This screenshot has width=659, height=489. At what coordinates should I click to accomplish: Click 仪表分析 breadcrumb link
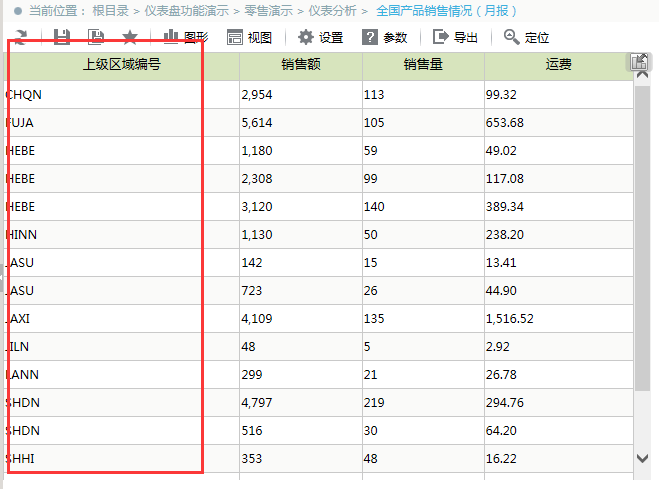(332, 11)
